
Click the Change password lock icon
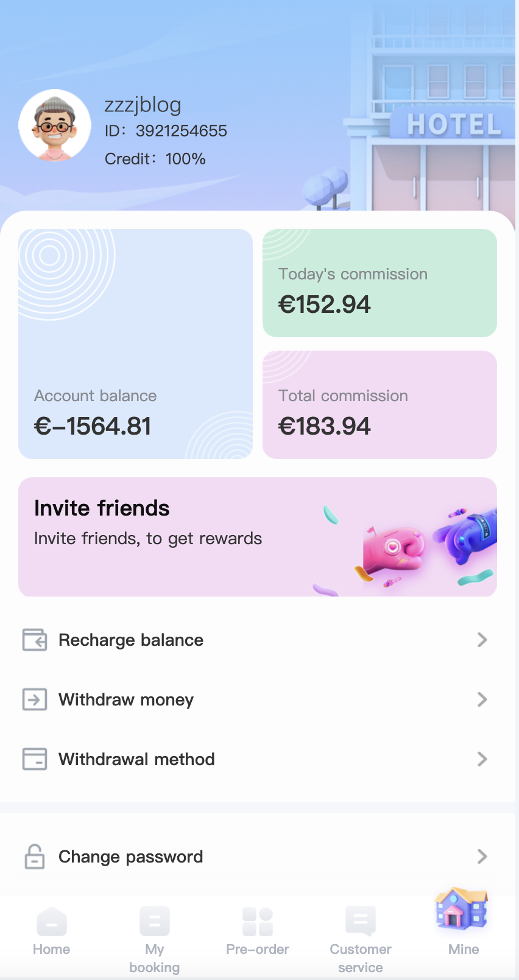pyautogui.click(x=35, y=856)
